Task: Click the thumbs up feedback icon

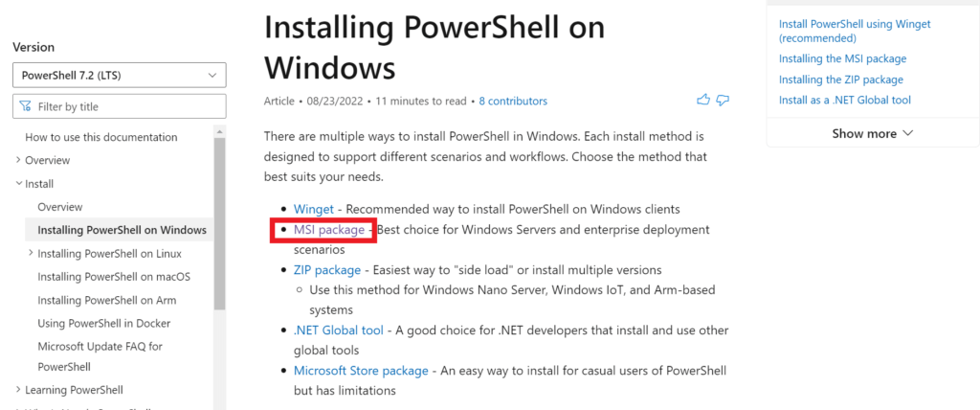Action: 704,100
